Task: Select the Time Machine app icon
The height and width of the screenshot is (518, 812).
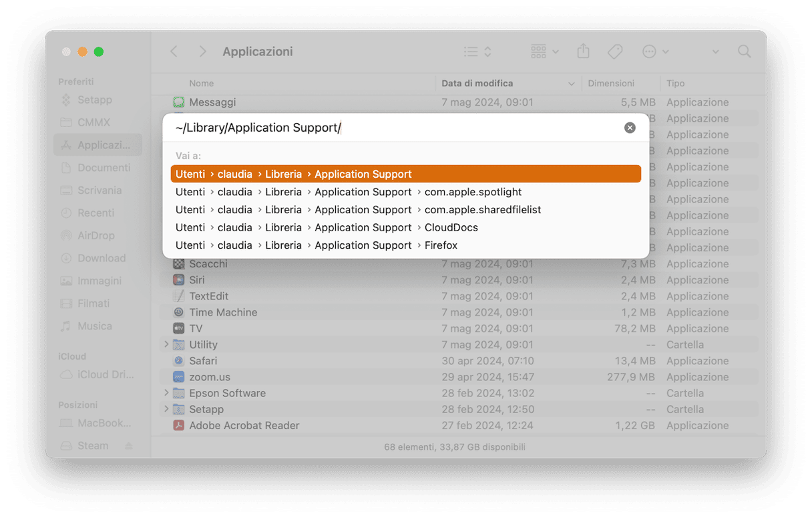Action: pos(178,312)
